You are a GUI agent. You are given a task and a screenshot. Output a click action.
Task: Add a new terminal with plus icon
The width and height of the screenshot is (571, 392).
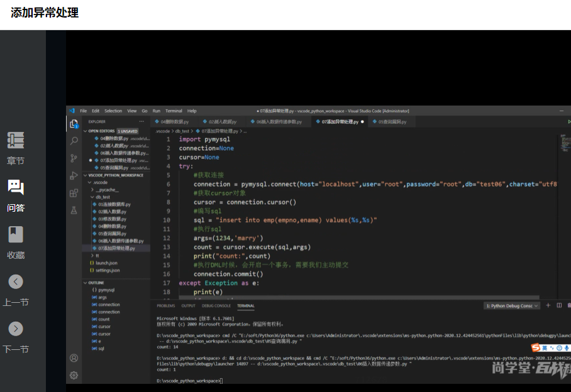548,305
